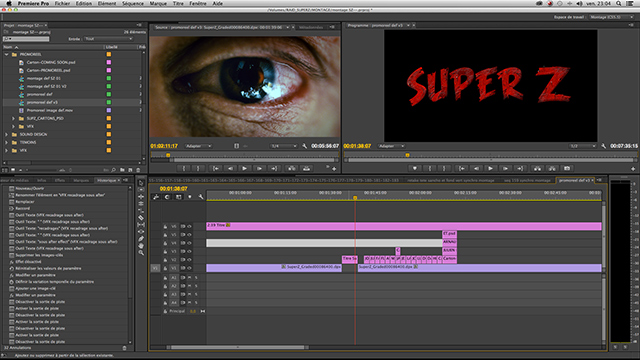
Task: Open the Fichier menu
Action: [62, 3]
